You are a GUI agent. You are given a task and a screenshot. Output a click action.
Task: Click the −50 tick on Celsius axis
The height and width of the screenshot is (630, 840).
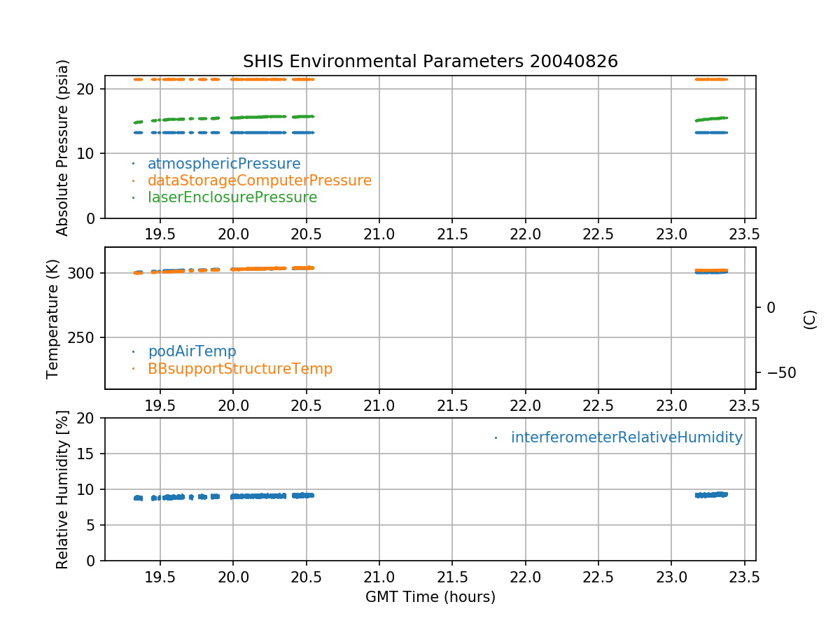[x=780, y=372]
